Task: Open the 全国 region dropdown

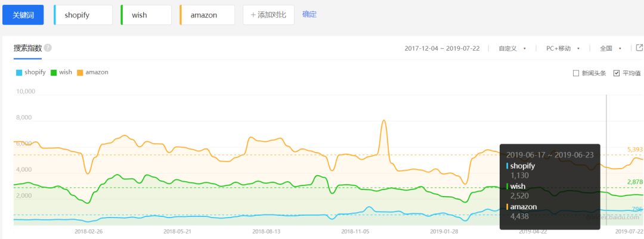Action: (611, 48)
